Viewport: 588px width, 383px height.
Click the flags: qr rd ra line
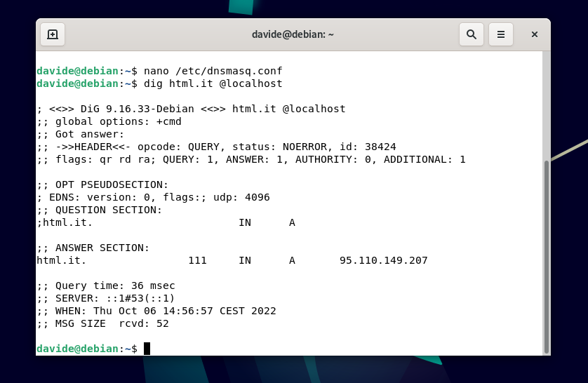(x=251, y=159)
